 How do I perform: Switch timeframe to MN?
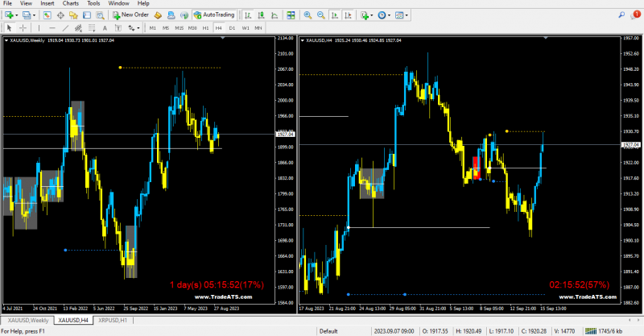(258, 28)
